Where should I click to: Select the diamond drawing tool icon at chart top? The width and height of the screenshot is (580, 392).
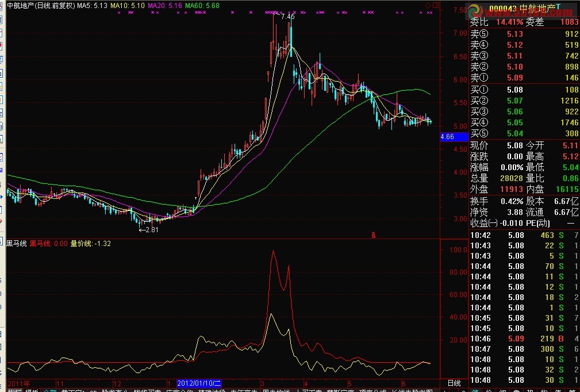tap(427, 6)
